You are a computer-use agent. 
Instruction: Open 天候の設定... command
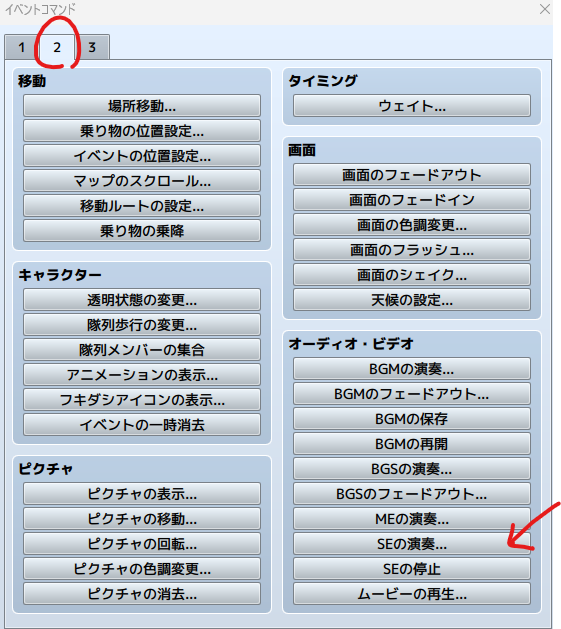[x=412, y=299]
